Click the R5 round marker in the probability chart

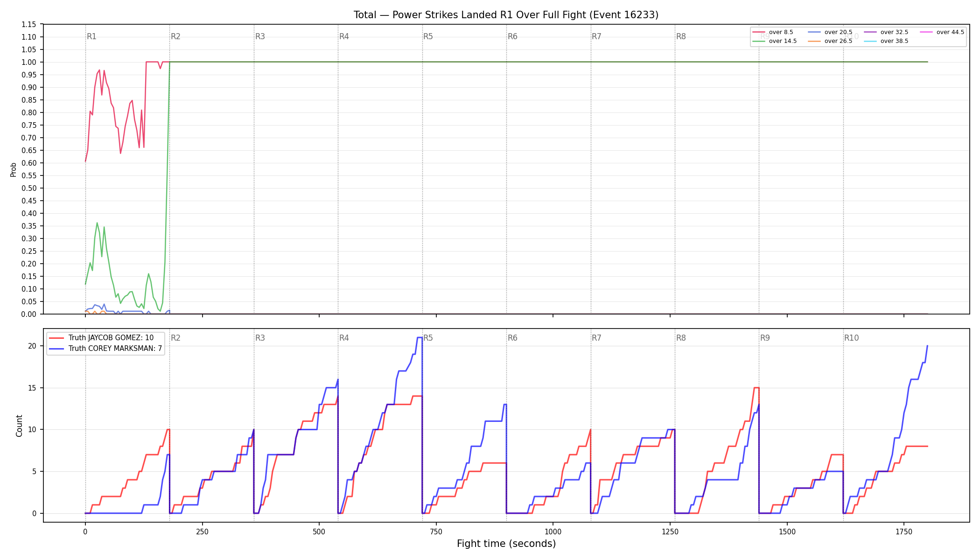428,36
